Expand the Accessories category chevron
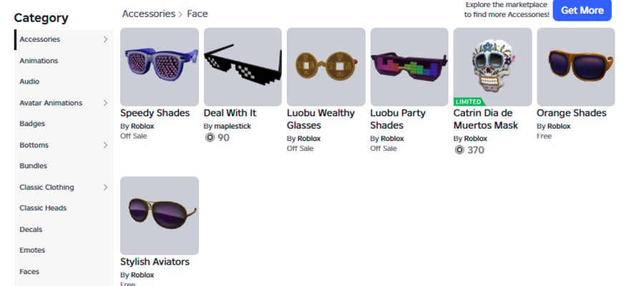 105,39
